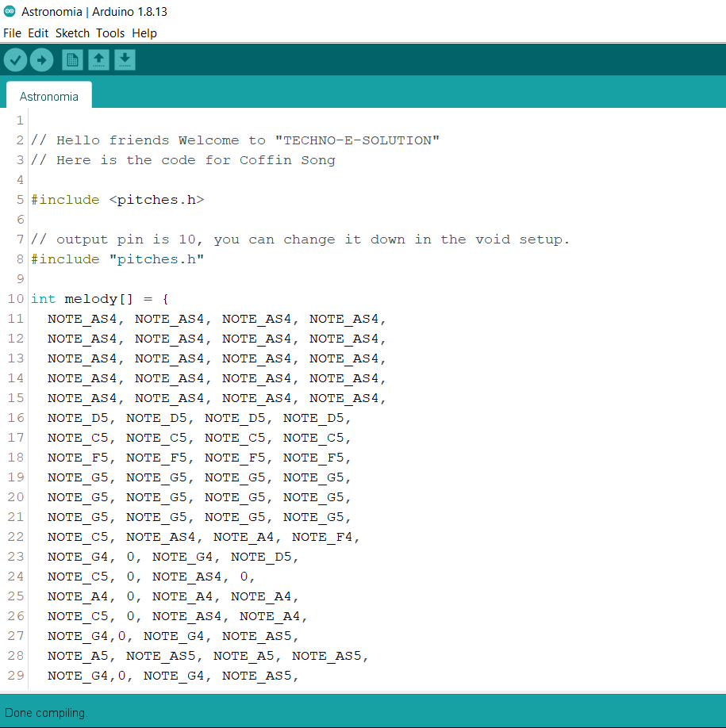Image resolution: width=726 pixels, height=728 pixels.
Task: Click the last NOTE_A4 on line 25
Action: point(261,596)
